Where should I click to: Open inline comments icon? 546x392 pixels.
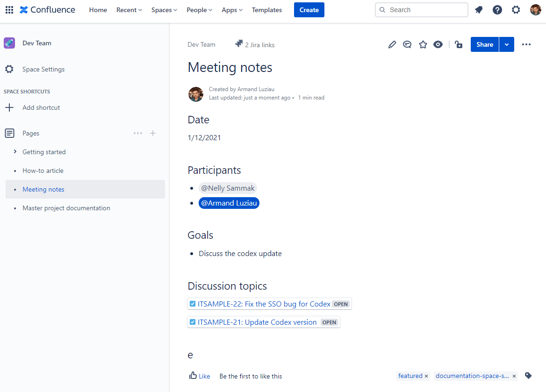pos(407,44)
